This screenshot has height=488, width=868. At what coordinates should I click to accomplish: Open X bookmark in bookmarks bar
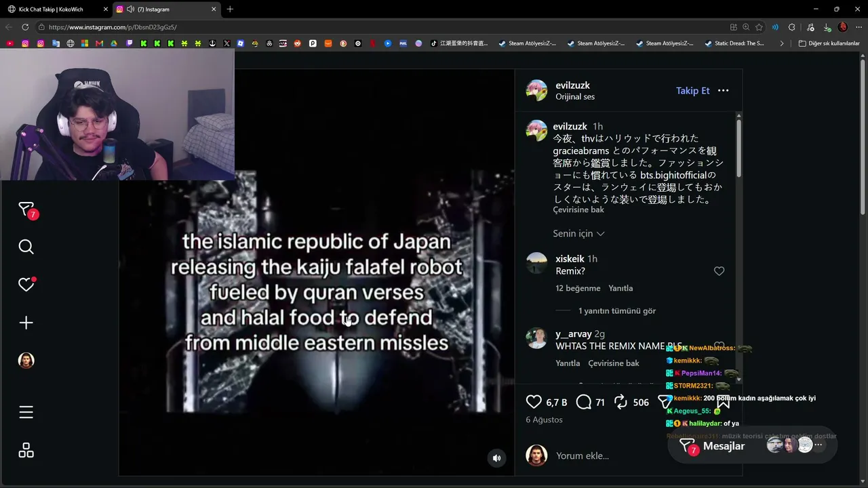(x=226, y=43)
